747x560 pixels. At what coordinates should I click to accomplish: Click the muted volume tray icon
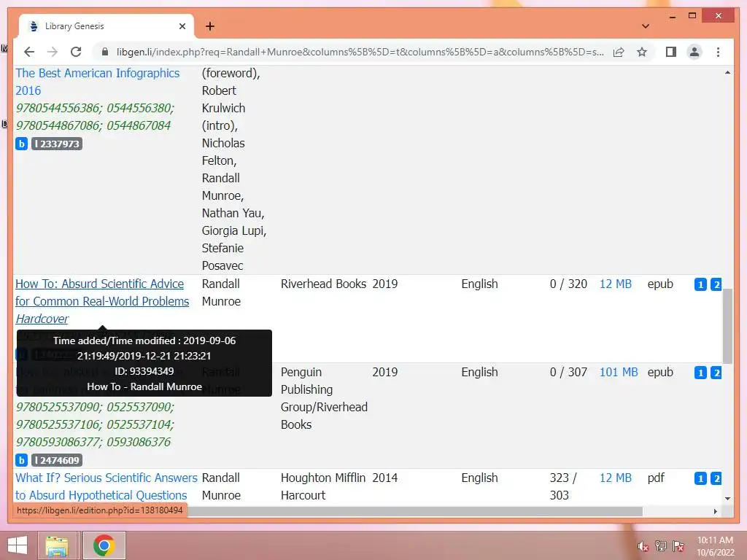[643, 546]
